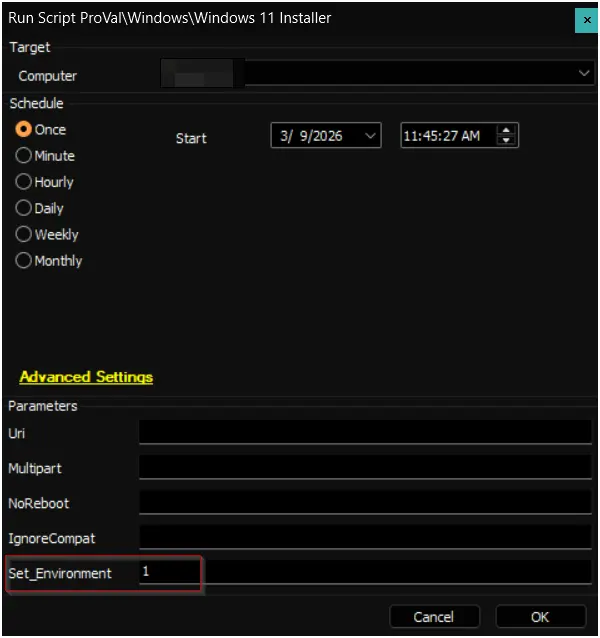This screenshot has width=600, height=638.
Task: Click the Set_Environment value field
Action: tap(365, 573)
